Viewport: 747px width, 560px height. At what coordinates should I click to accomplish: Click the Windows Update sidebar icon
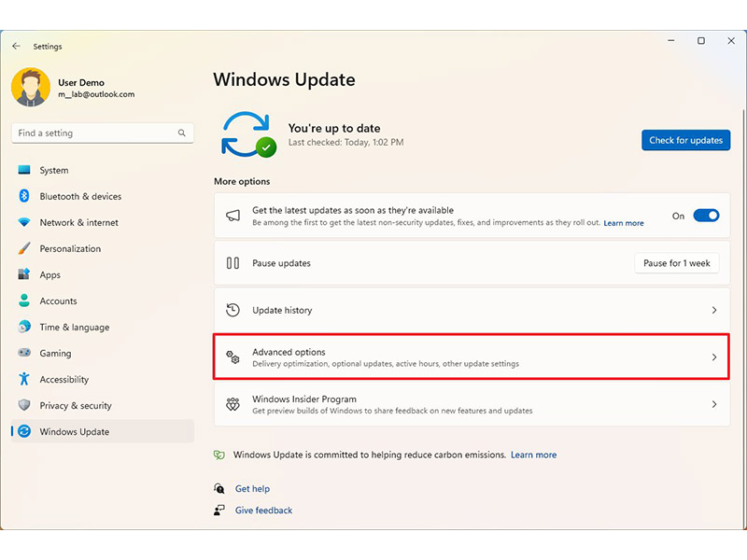coord(24,431)
